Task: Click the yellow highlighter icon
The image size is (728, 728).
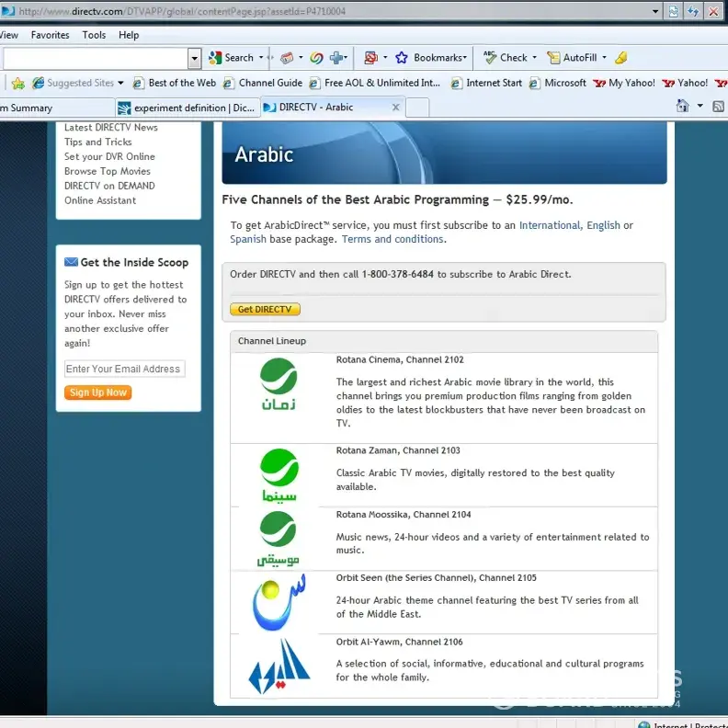Action: pyautogui.click(x=620, y=58)
